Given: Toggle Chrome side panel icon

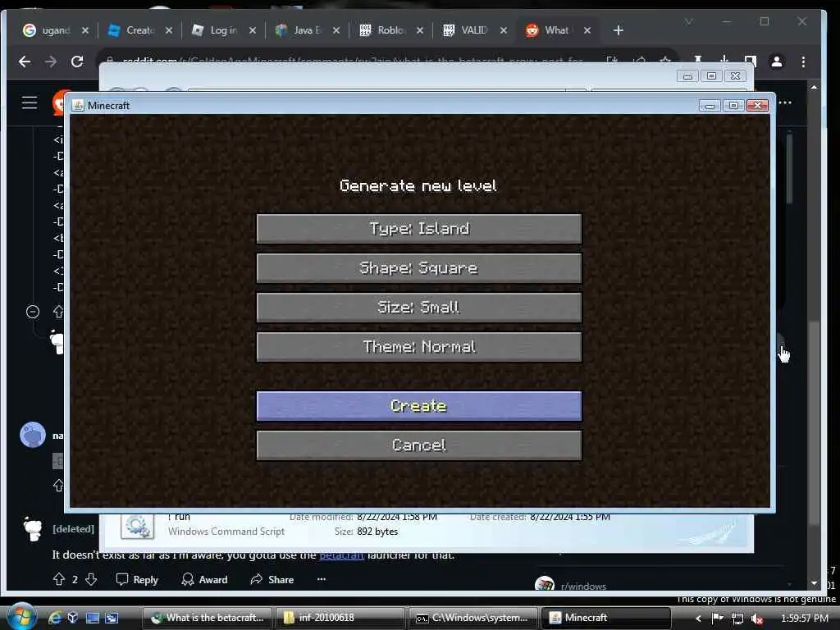Looking at the screenshot, I should pos(751,61).
